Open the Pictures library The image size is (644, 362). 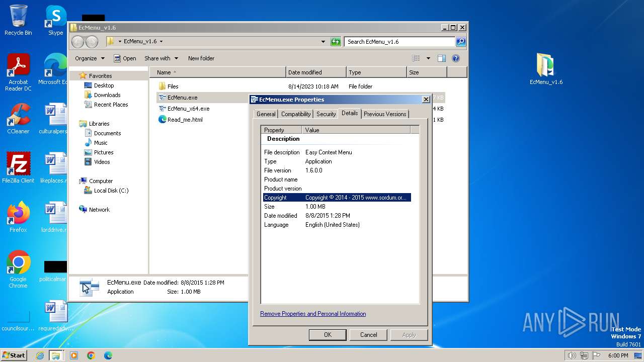point(104,152)
